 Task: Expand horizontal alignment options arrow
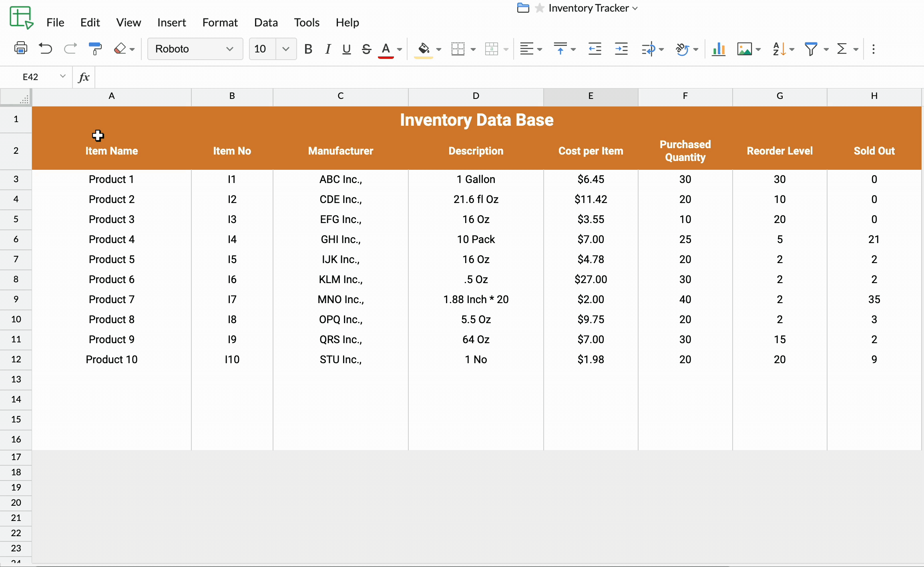tap(540, 50)
